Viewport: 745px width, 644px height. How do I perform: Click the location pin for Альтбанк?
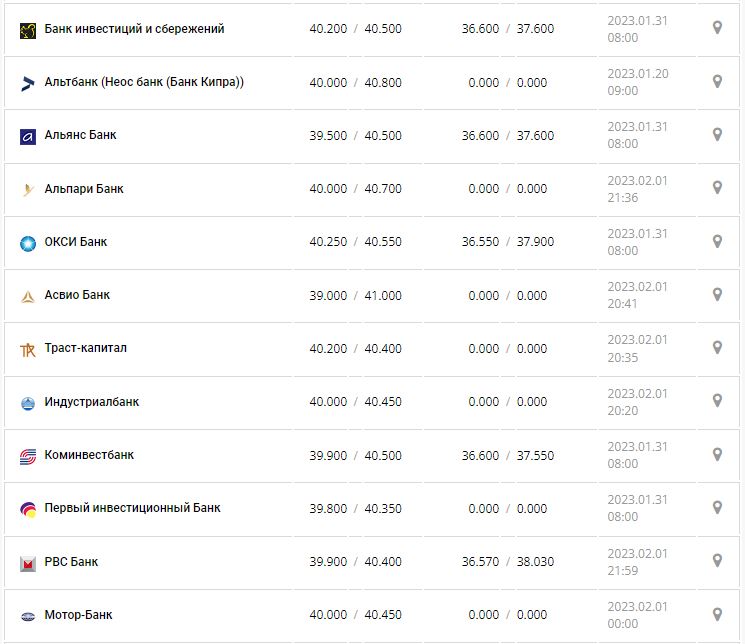pos(717,81)
